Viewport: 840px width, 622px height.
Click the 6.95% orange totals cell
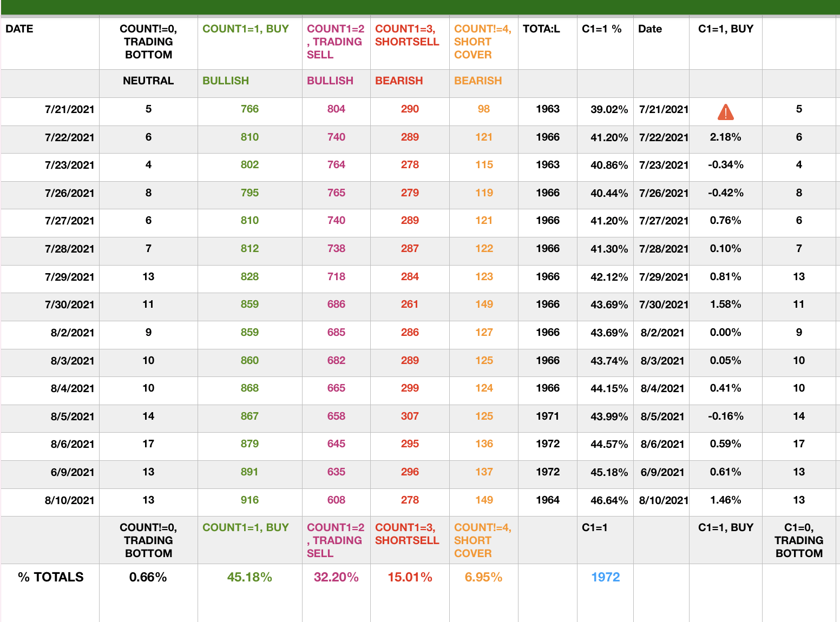point(483,577)
